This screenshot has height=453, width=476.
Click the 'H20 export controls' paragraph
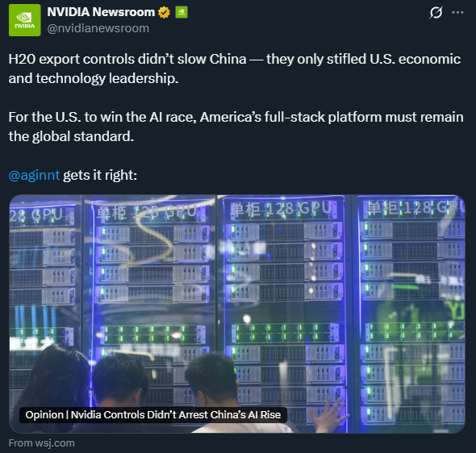pyautogui.click(x=235, y=69)
